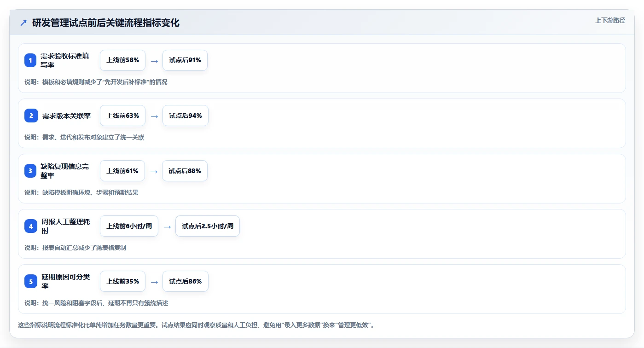
Task: Click the arrow between 上线前35% and 试点后86%
Action: (154, 282)
